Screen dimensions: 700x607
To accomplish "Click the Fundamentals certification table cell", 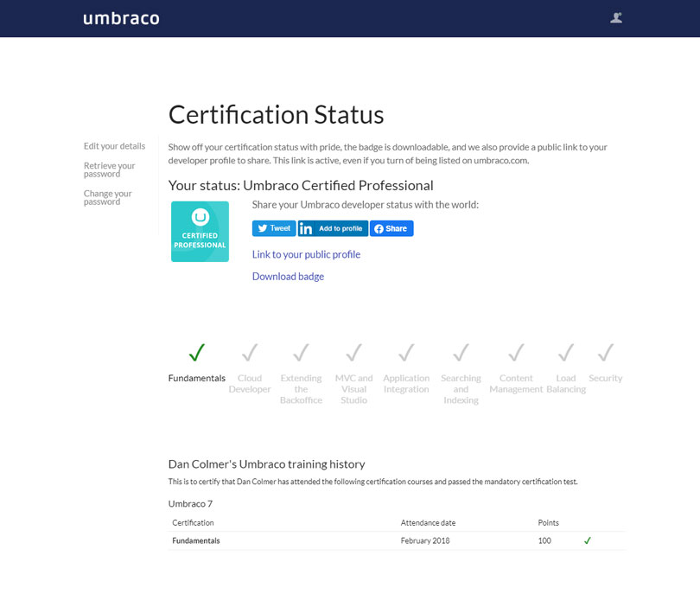I will pyautogui.click(x=196, y=540).
